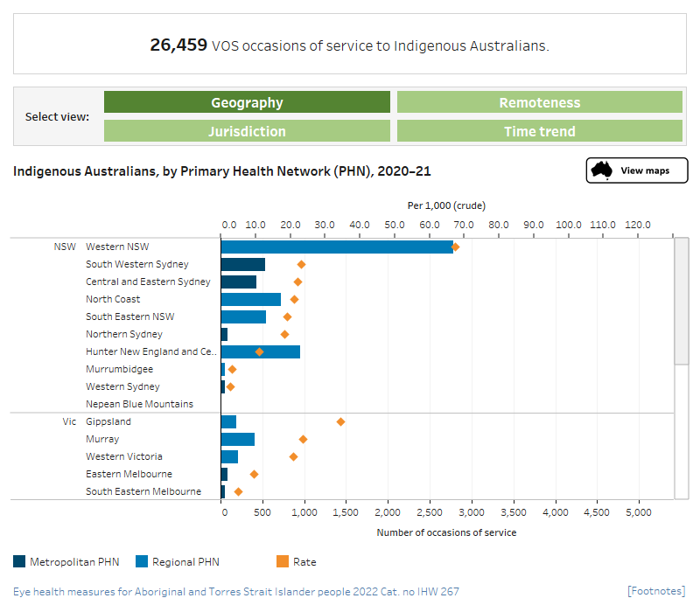700x612 pixels.
Task: Select the North Coast bar
Action: coord(250,299)
